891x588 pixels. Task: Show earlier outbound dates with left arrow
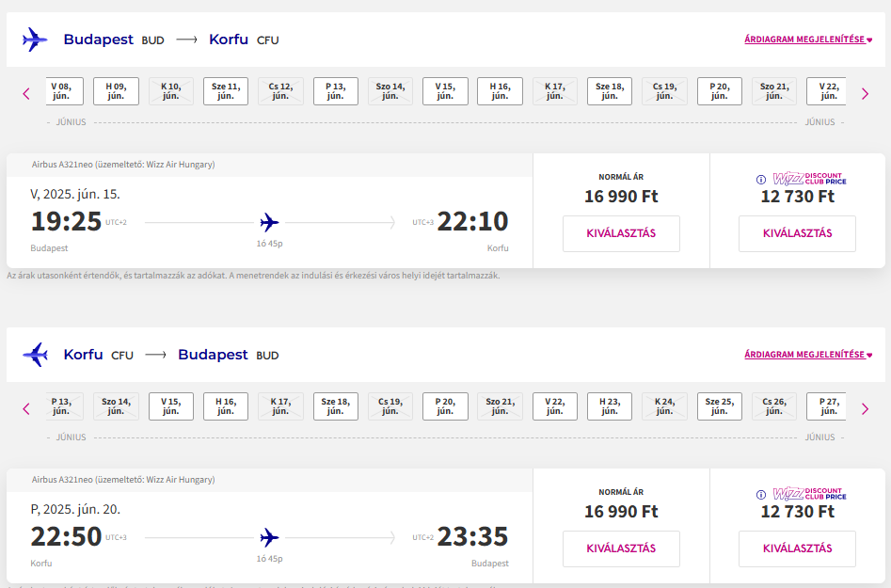click(x=26, y=94)
